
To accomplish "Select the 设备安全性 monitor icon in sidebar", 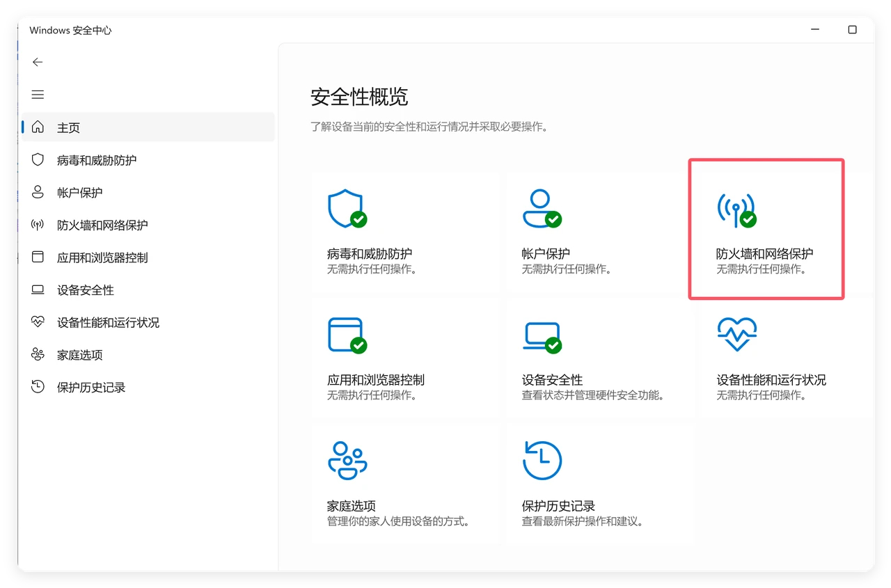I will [38, 289].
